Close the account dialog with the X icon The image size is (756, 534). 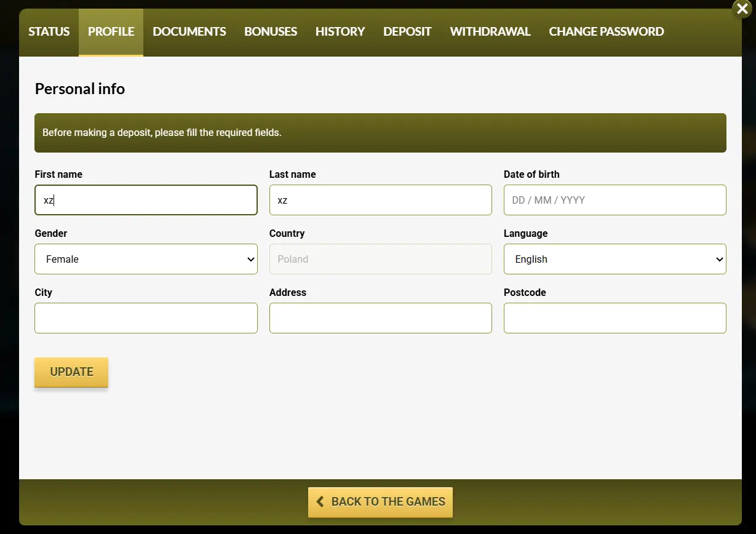(742, 9)
